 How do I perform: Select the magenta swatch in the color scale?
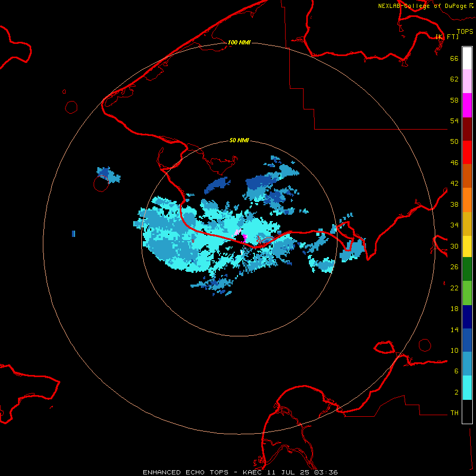point(467,105)
